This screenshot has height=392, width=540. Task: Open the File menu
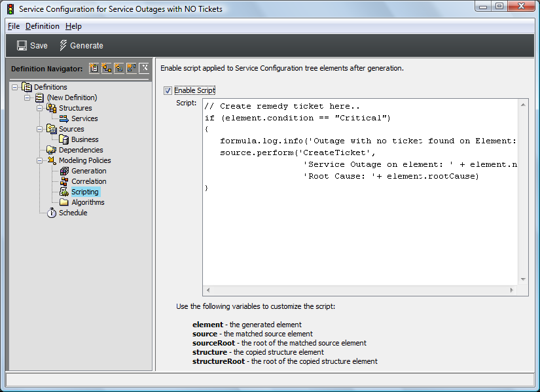coord(14,26)
